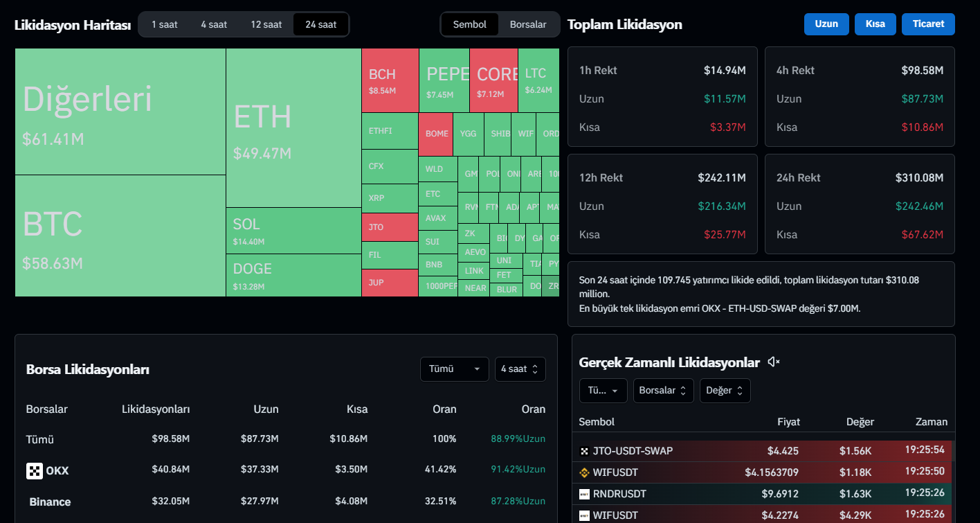980x523 pixels.
Task: Switch heatmap timeframe to 12 saat
Action: click(x=266, y=24)
